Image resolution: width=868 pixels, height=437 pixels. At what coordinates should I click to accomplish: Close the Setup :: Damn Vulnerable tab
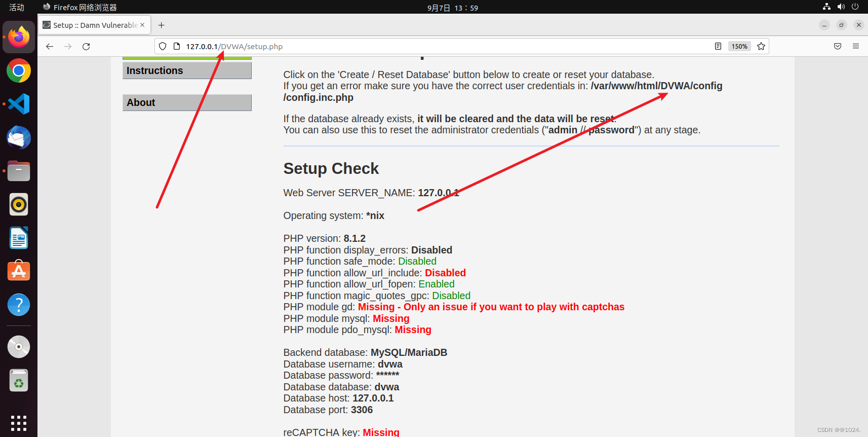coord(142,25)
